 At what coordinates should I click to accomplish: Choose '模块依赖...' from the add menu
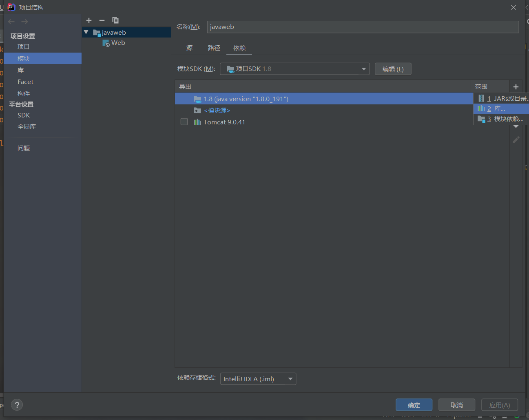point(501,119)
